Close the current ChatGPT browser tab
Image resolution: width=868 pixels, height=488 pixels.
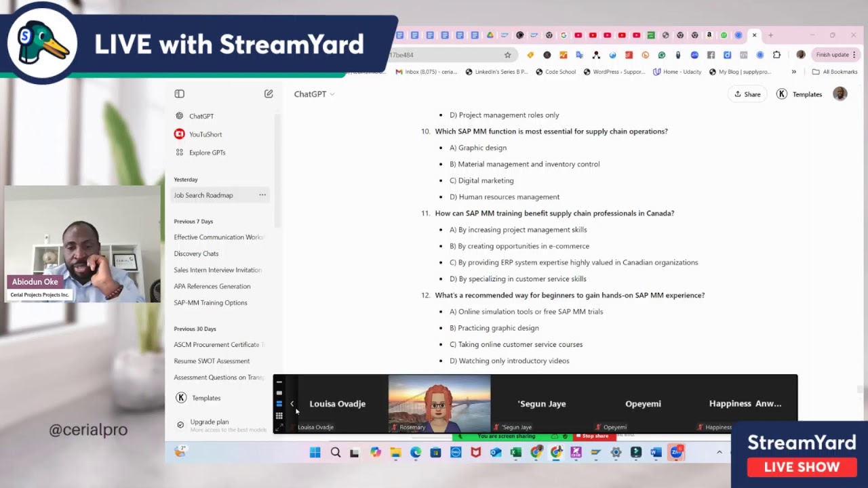(x=755, y=35)
